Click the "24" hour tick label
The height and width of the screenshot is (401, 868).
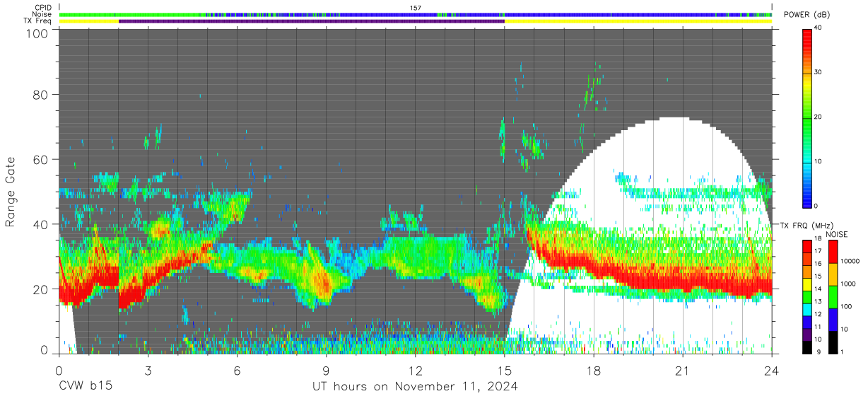click(772, 371)
